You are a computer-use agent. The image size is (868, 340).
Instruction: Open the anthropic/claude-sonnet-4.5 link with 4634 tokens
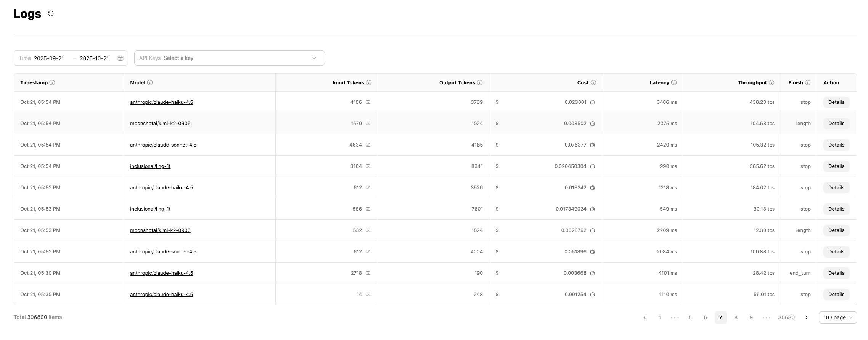[x=163, y=145]
